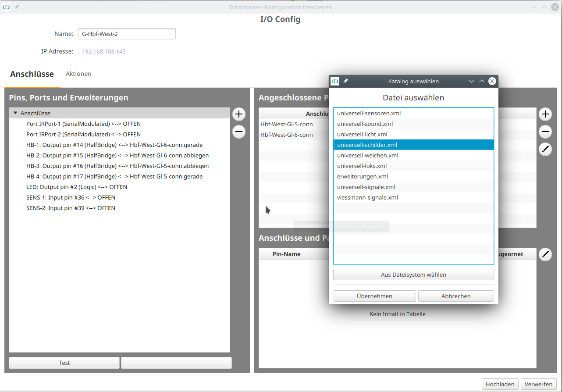Click the pencil icon beside the Pin-Name table

tap(545, 254)
